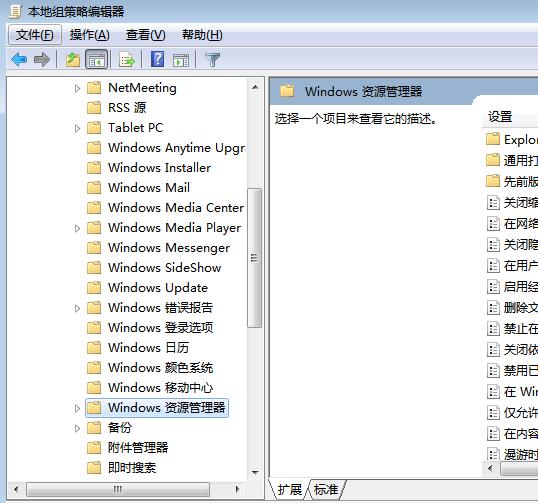Screen dimensions: 538x503
Task: Click the 设置 column header
Action: pyautogui.click(x=511, y=117)
